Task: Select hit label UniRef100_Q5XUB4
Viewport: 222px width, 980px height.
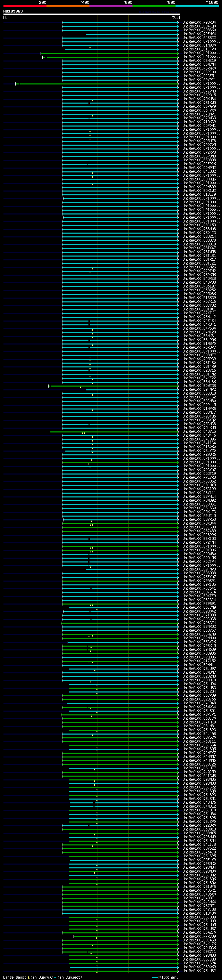Action: pos(199,99)
